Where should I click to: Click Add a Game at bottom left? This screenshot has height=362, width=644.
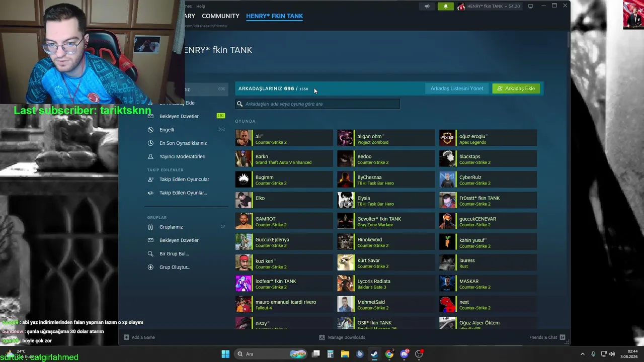coord(139,337)
